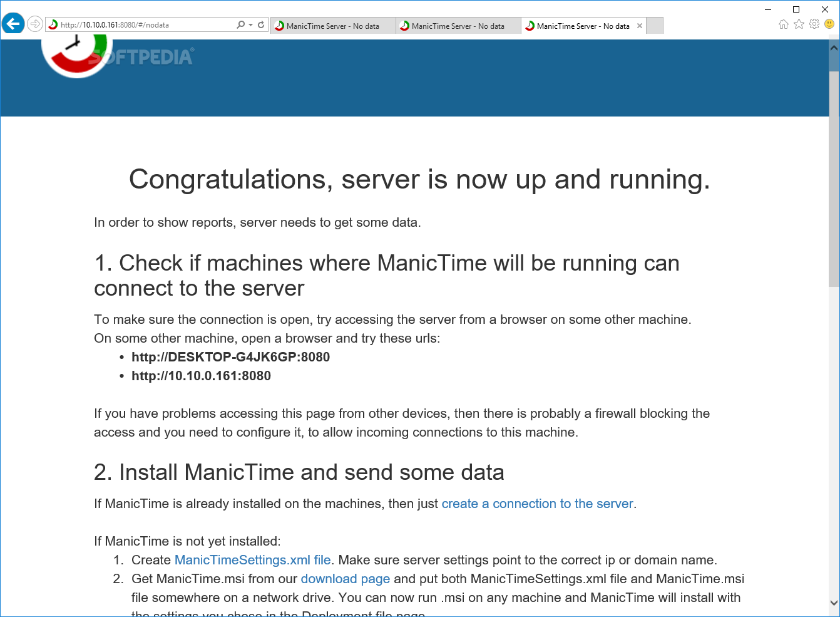The height and width of the screenshot is (617, 840).
Task: Go to the browser Home icon
Action: [x=784, y=24]
